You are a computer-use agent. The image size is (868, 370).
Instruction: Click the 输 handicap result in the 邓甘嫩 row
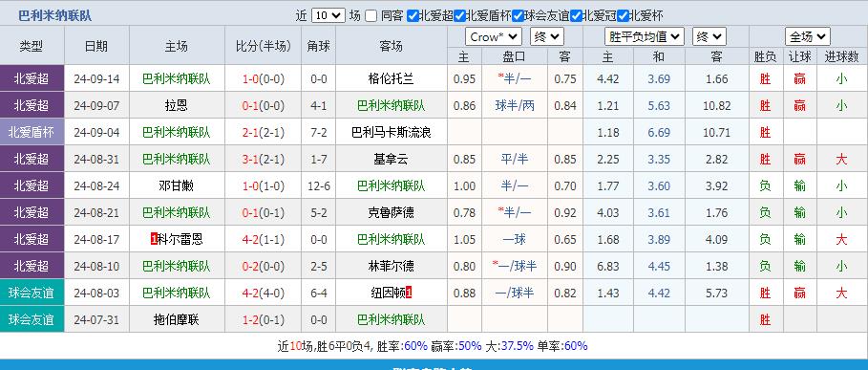point(799,185)
